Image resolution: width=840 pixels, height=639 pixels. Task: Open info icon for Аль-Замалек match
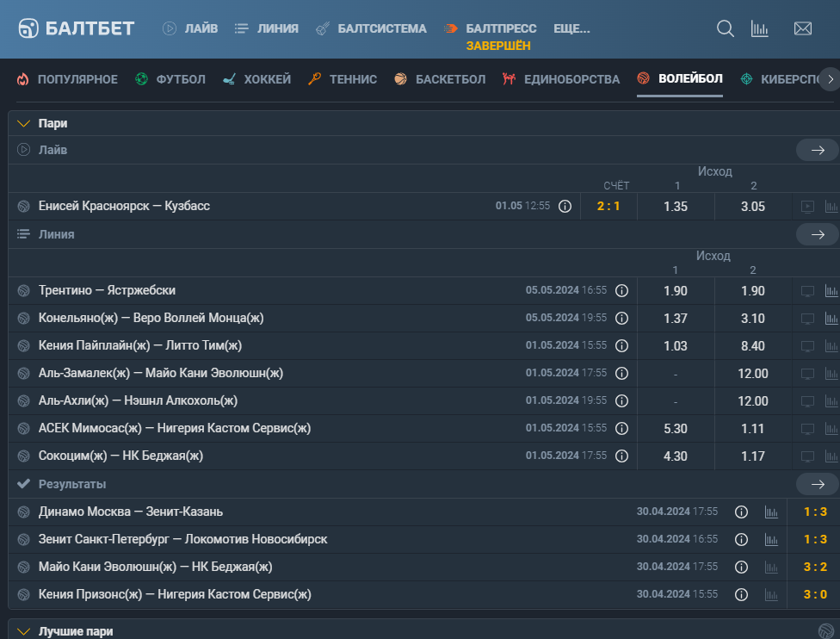click(621, 373)
